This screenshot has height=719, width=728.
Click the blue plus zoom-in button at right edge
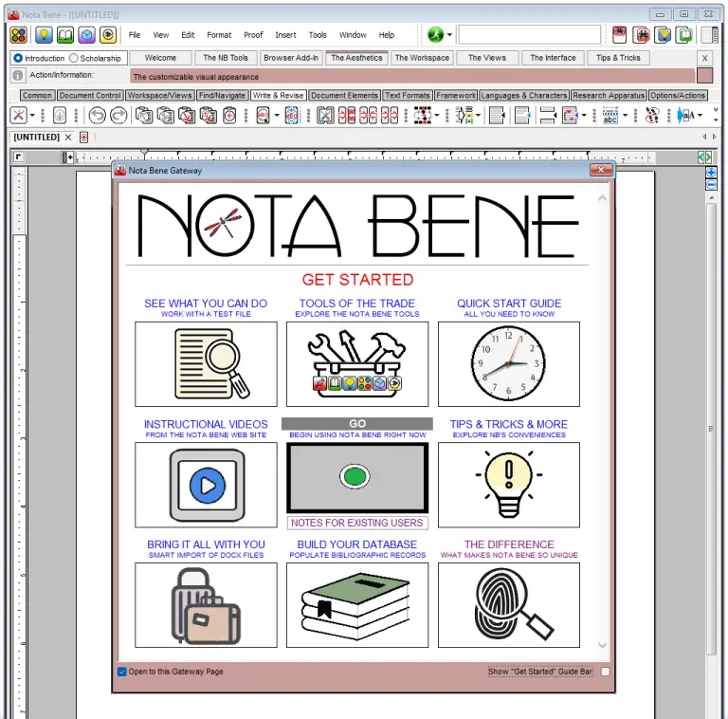[711, 173]
